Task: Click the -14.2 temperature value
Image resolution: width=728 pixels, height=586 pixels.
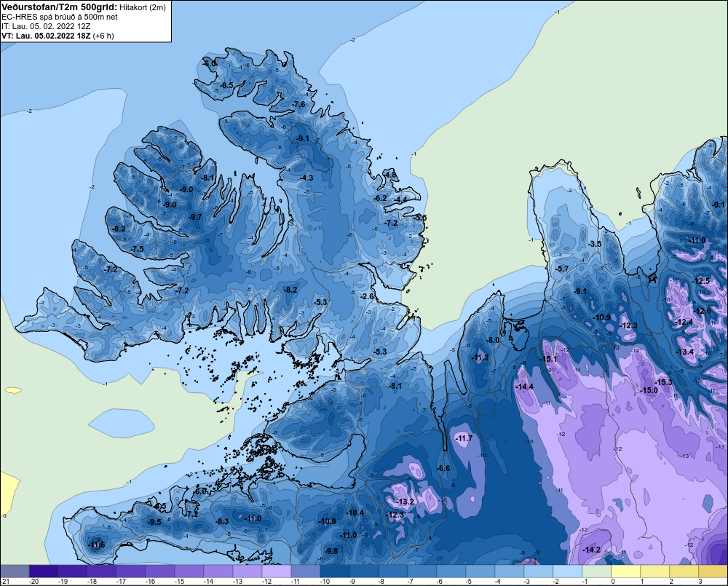Action: 591,550
